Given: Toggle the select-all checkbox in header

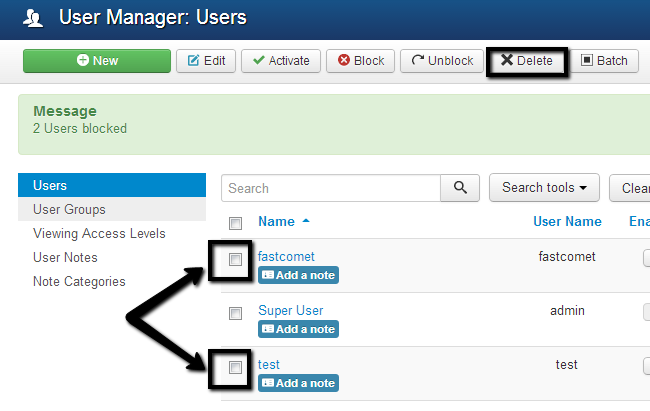Looking at the screenshot, I should 235,223.
